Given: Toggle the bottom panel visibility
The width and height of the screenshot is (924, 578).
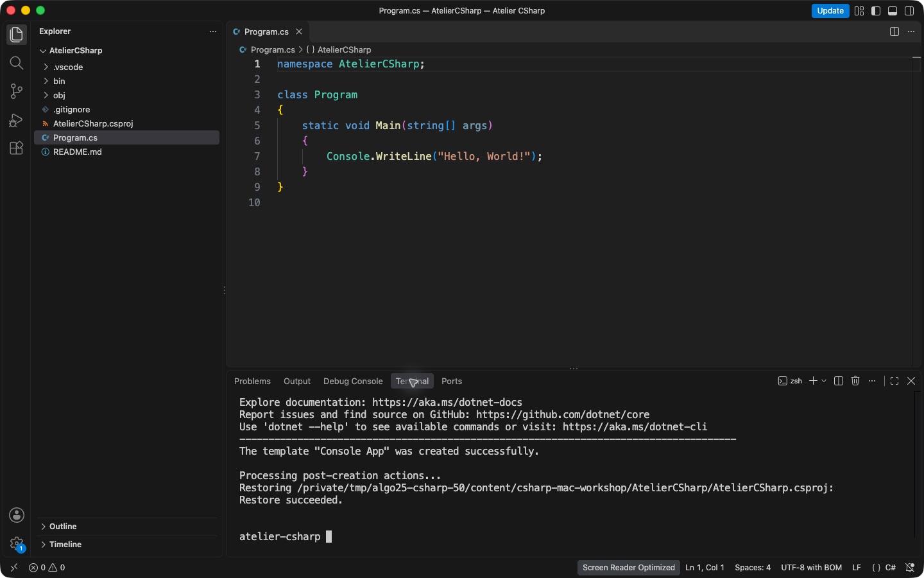Looking at the screenshot, I should click(x=893, y=11).
